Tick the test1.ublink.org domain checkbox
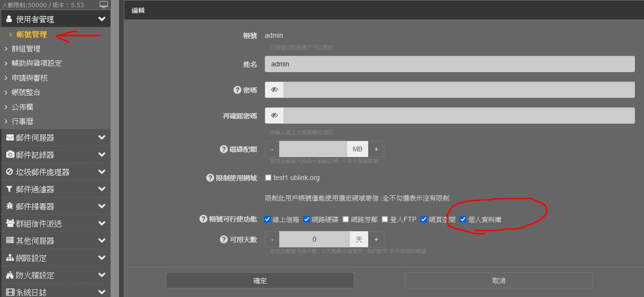Viewport: 644px width, 297px height. coord(268,178)
